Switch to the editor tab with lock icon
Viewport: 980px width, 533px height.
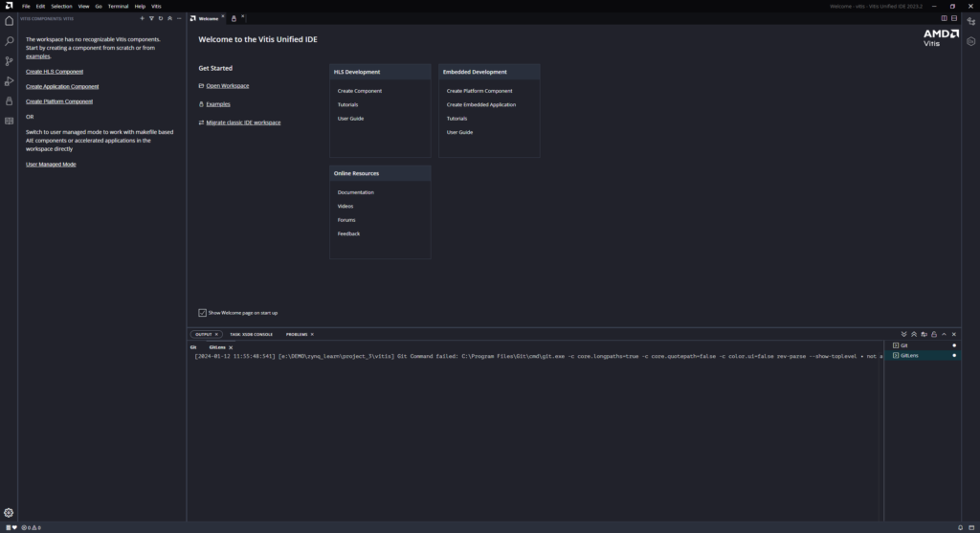point(234,19)
